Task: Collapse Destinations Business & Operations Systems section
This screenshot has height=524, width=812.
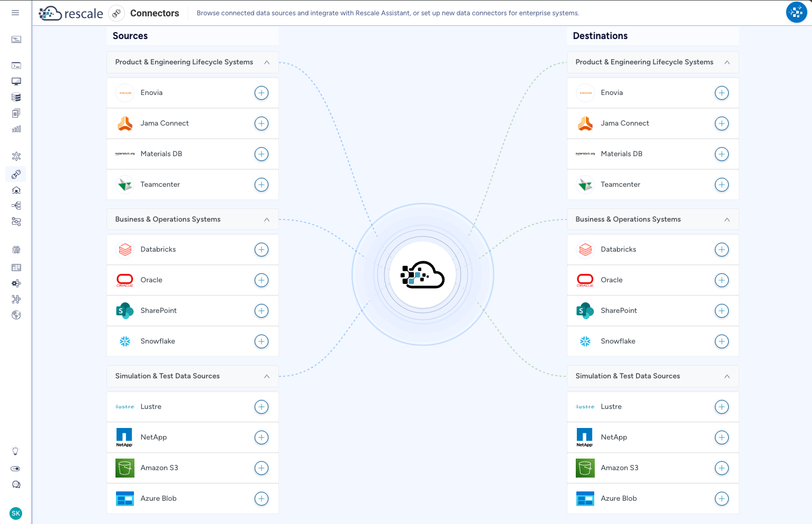Action: 727,220
